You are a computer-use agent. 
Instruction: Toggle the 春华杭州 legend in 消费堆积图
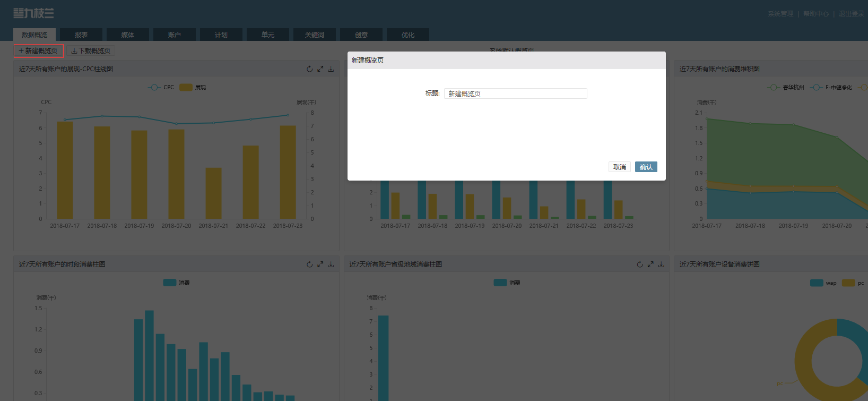tap(786, 88)
